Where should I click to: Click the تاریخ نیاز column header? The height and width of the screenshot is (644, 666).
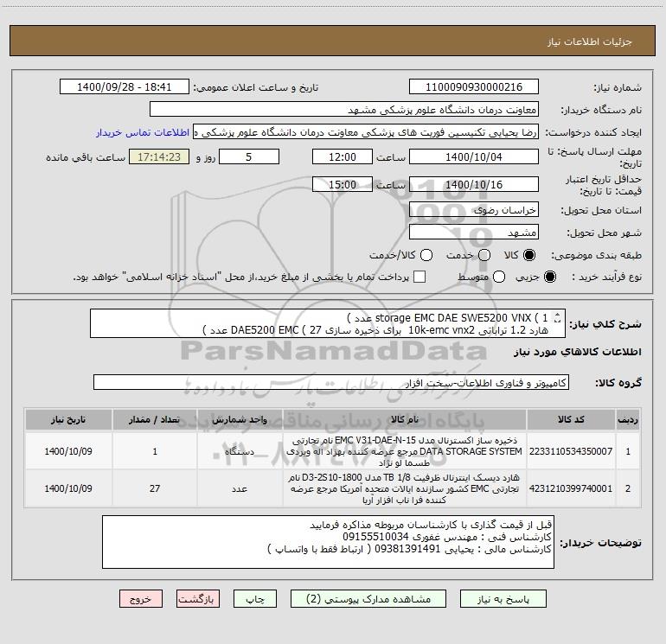68,420
